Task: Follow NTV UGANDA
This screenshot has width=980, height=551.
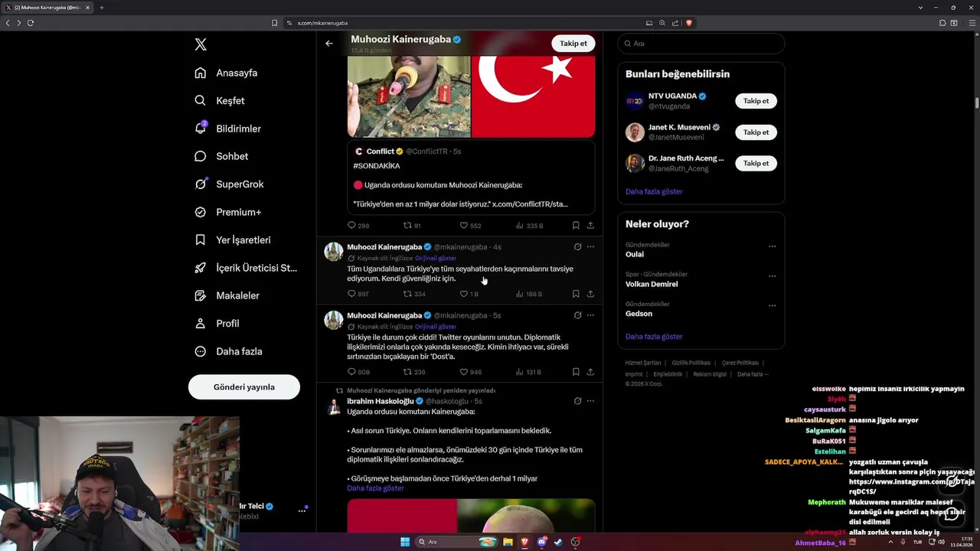Action: click(756, 101)
